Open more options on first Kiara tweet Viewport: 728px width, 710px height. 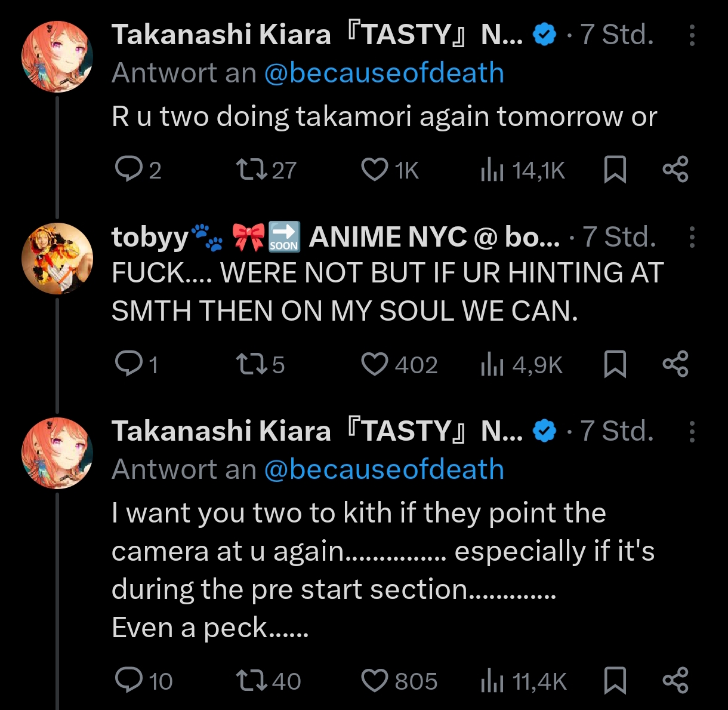tap(692, 36)
